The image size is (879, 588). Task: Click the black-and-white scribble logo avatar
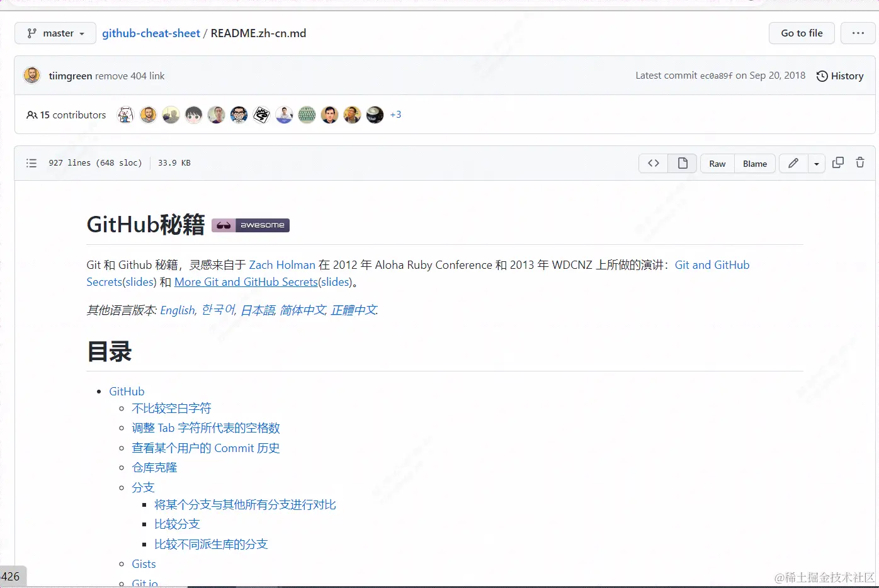tap(262, 115)
